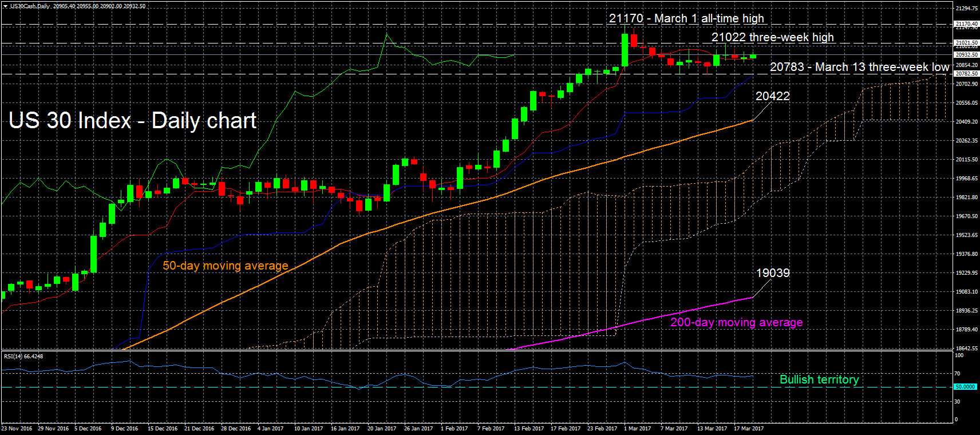Click the 21021.50 price level tag
The image size is (980, 435).
967,43
